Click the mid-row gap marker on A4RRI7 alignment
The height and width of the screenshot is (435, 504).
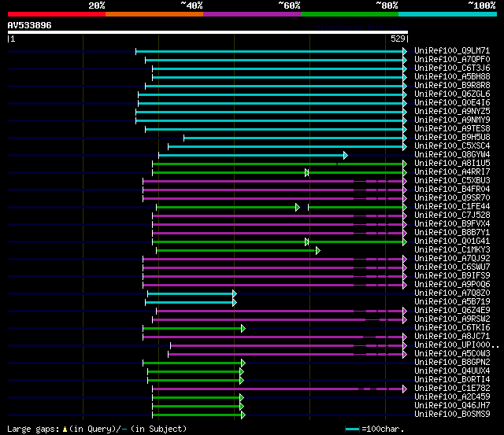coord(306,173)
